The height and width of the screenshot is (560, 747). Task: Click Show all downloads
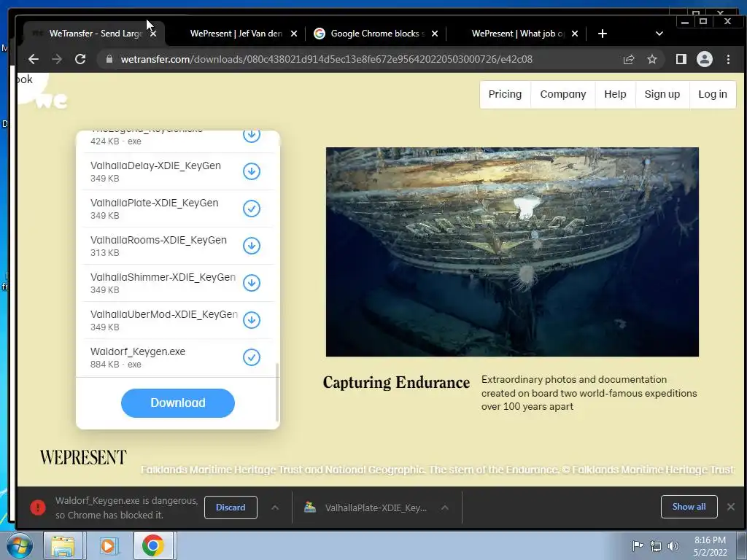coord(689,507)
